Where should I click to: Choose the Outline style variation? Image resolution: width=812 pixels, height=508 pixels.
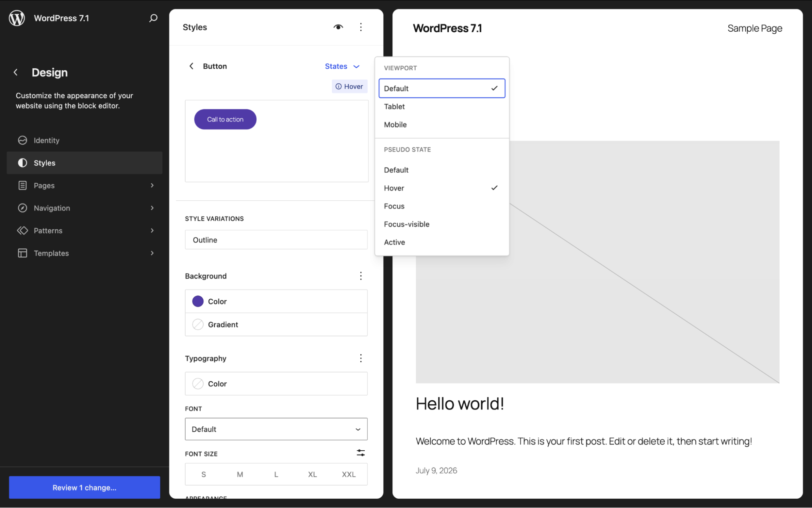[276, 240]
